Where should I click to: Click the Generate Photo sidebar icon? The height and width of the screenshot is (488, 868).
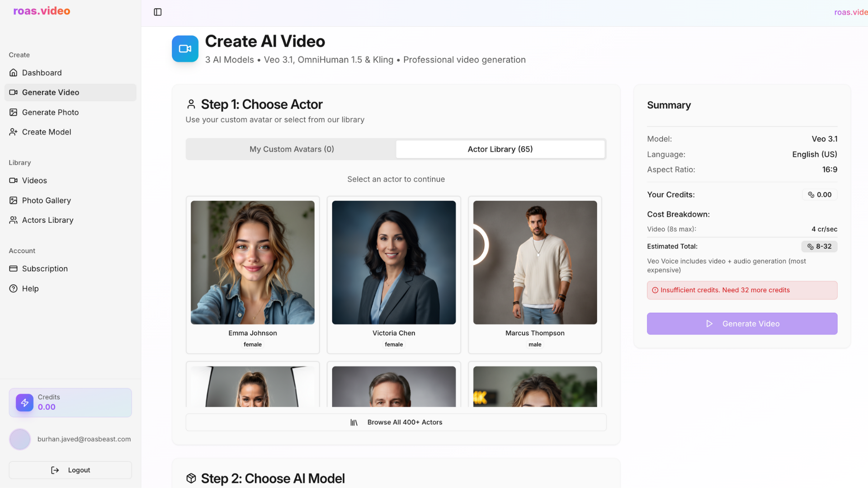(14, 112)
